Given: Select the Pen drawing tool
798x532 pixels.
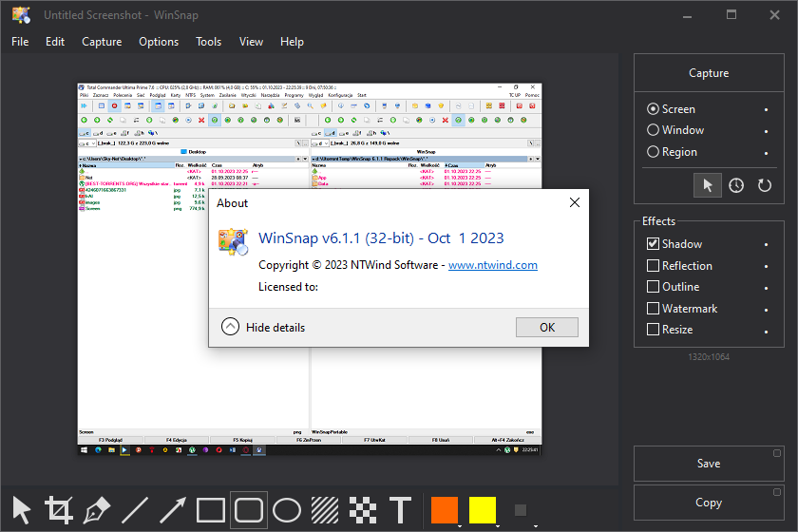Looking at the screenshot, I should coord(97,510).
